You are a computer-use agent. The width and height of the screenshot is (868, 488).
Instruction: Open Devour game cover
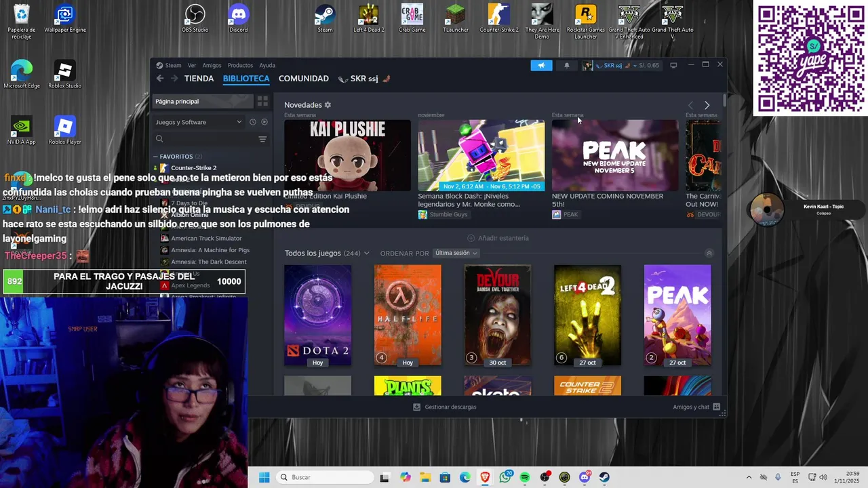pos(498,315)
